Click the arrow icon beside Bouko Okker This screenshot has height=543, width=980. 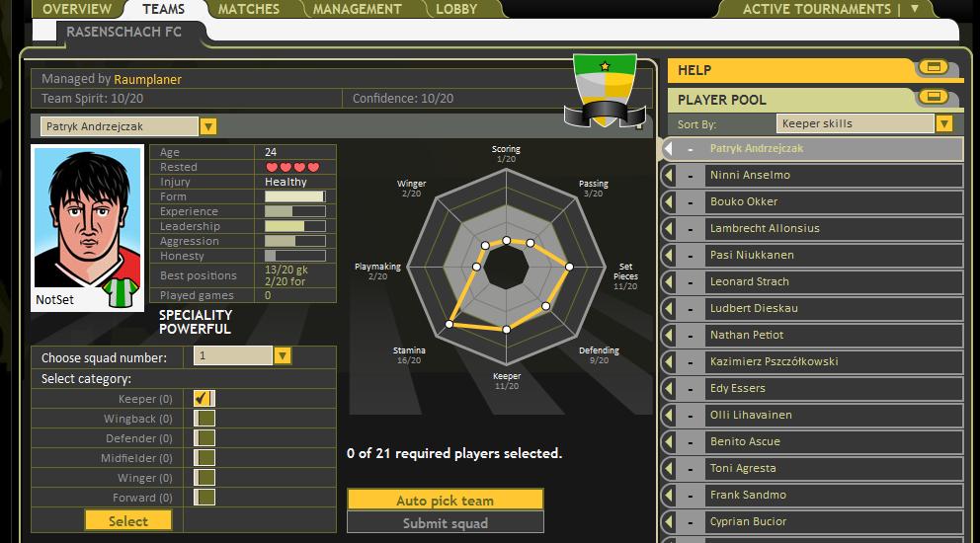click(x=669, y=202)
